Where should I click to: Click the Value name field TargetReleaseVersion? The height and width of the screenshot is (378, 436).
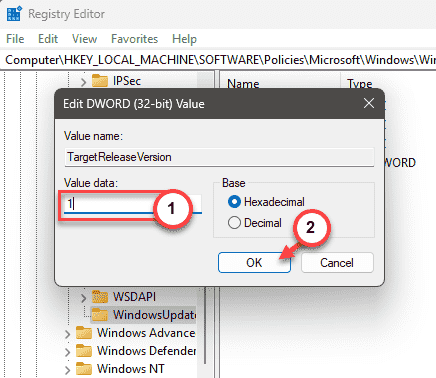tap(219, 157)
